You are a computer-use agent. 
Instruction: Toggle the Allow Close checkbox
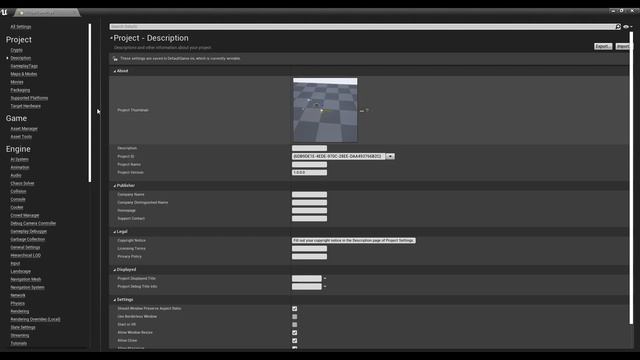[x=295, y=340]
